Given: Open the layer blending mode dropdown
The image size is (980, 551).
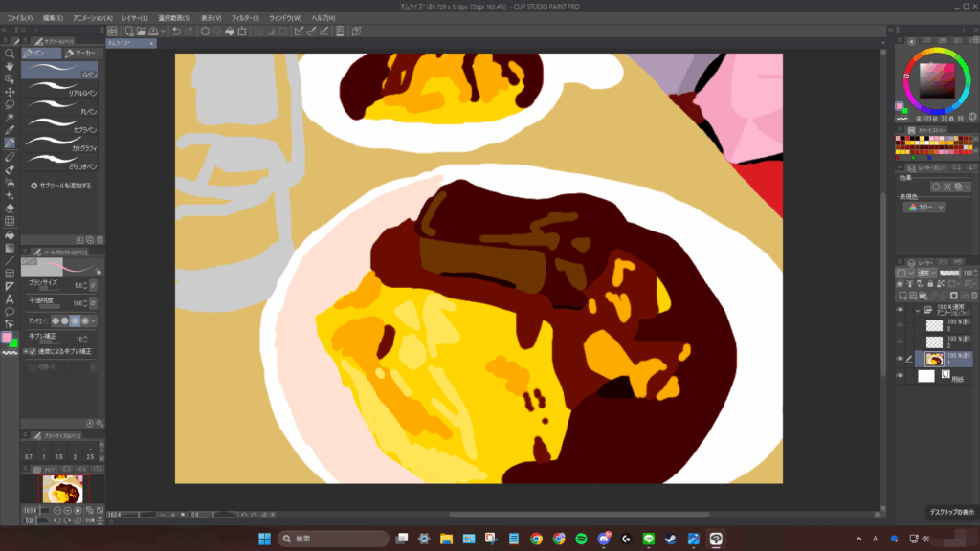Looking at the screenshot, I should tap(924, 273).
